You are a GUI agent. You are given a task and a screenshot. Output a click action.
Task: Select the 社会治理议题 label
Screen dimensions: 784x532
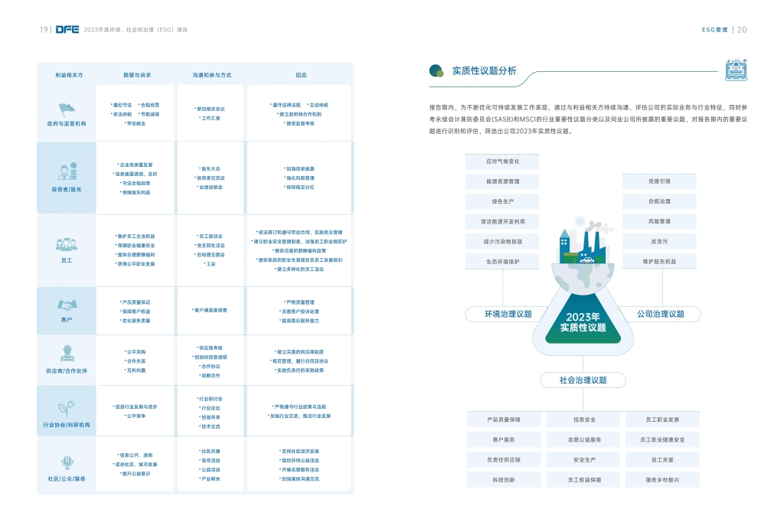click(x=583, y=380)
